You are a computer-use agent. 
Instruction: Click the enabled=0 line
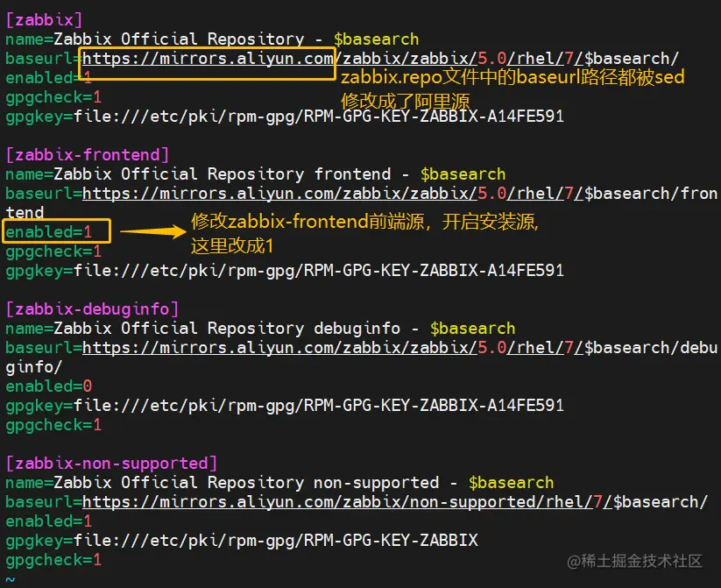point(49,386)
